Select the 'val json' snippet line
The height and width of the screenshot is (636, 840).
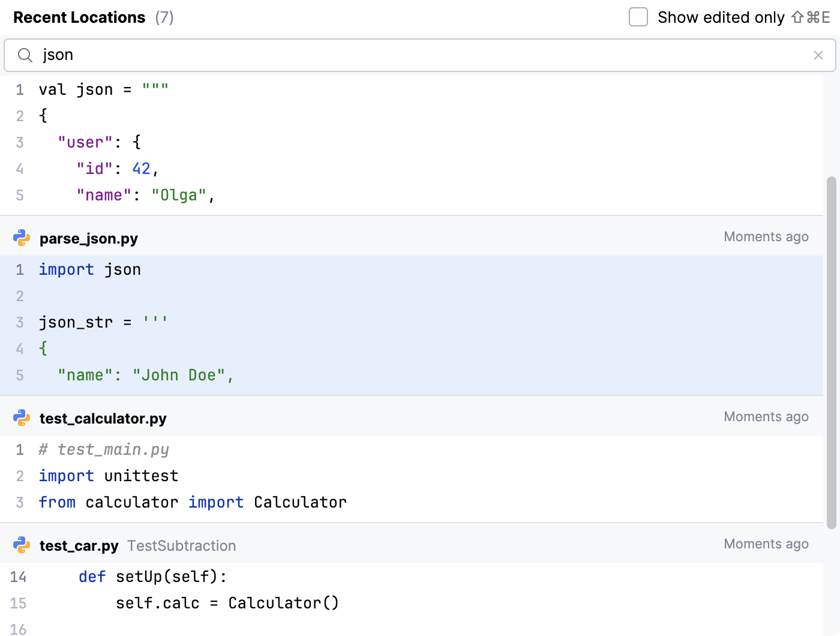[103, 89]
